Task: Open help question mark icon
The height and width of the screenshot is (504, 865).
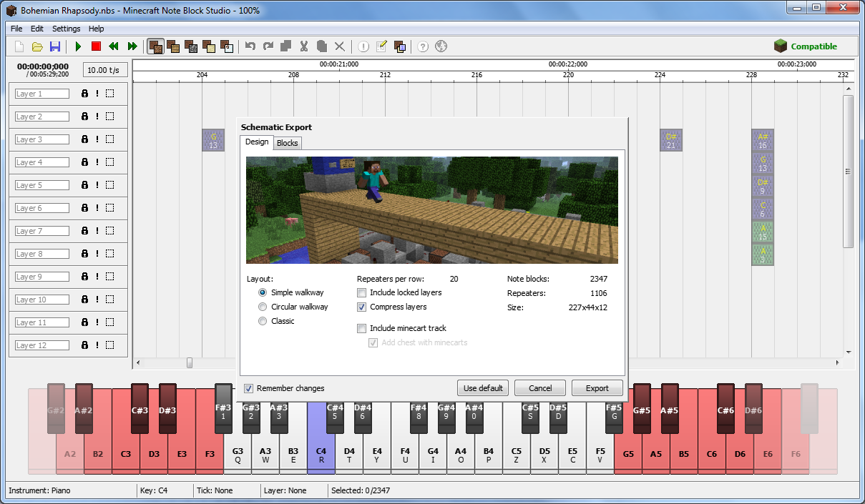Action: click(423, 46)
